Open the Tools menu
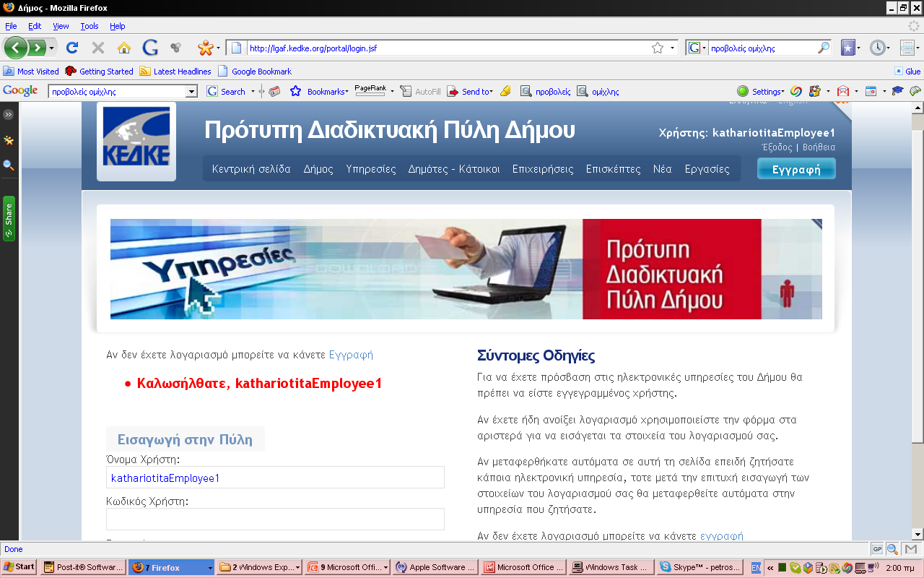The width and height of the screenshot is (924, 578). (90, 26)
